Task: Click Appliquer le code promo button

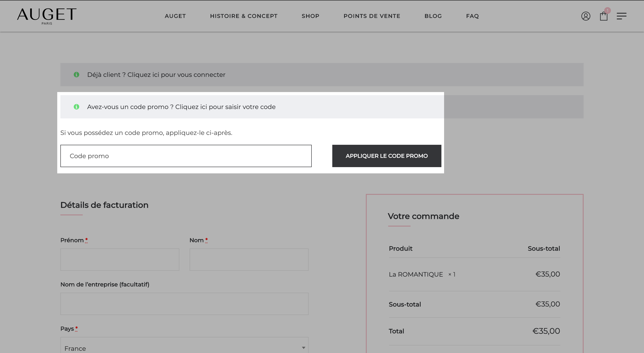Action: coord(386,156)
